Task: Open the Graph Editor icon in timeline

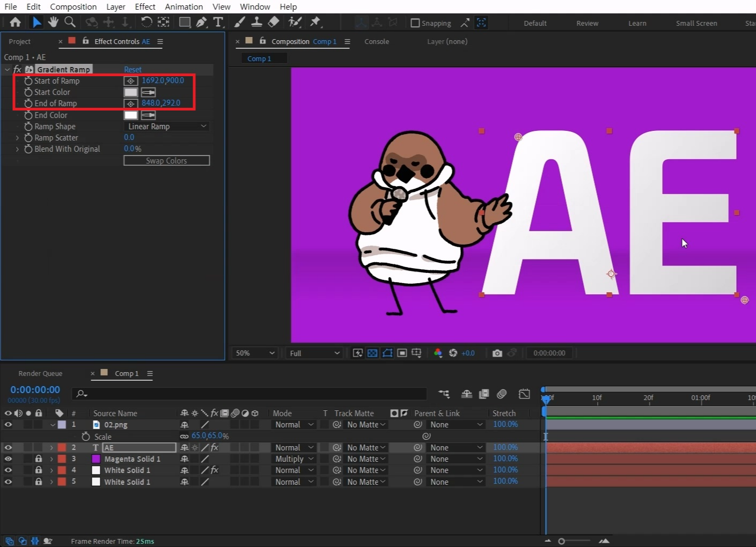Action: (524, 394)
